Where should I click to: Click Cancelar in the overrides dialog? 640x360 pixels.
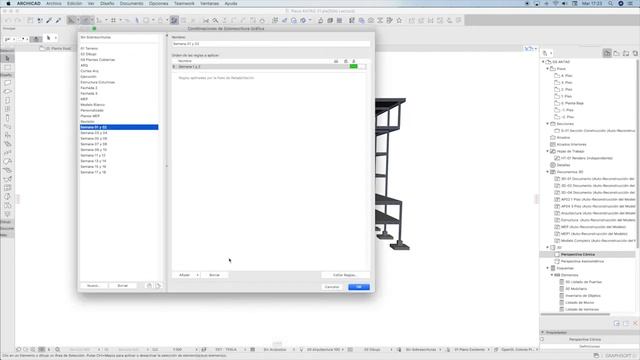tap(332, 287)
